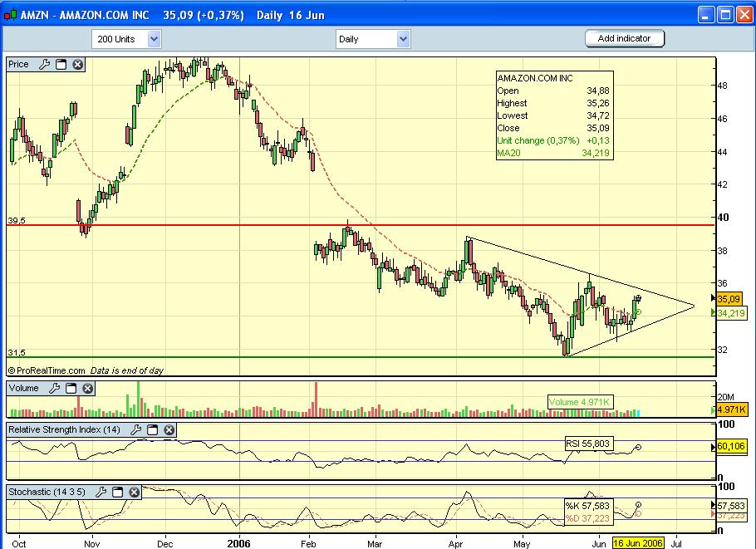Click the 40 price level on axis
The image size is (756, 549).
pos(724,218)
